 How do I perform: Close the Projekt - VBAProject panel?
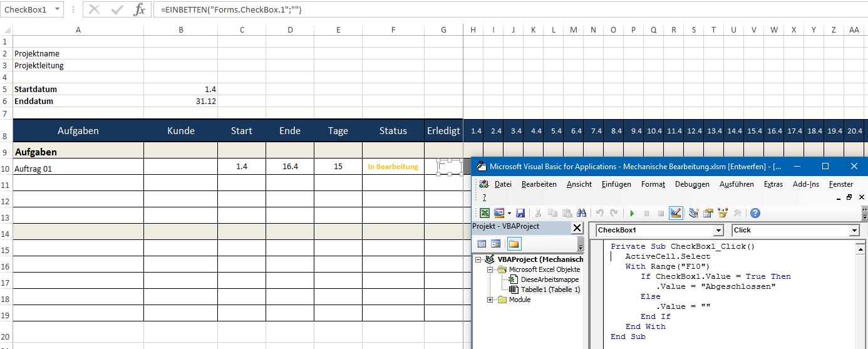577,227
